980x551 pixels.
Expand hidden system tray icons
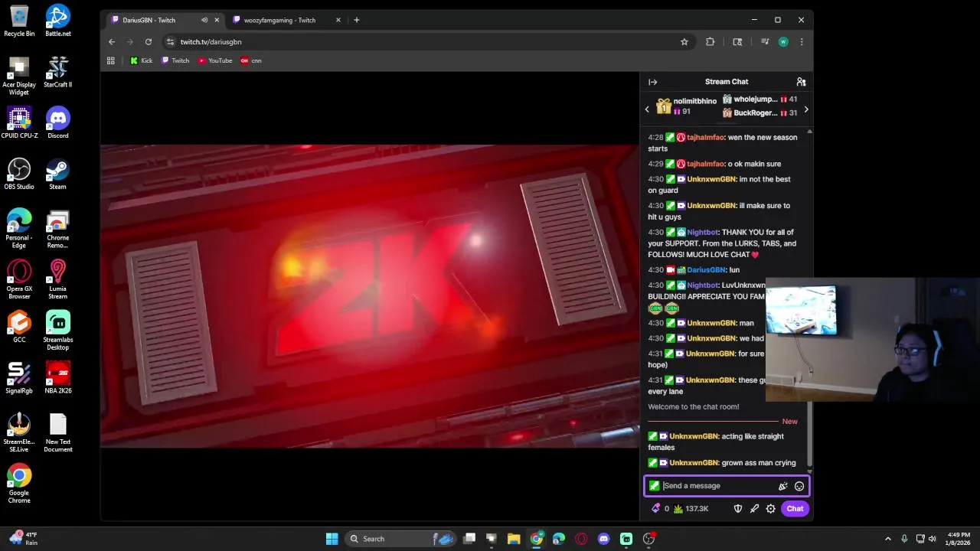tap(888, 539)
